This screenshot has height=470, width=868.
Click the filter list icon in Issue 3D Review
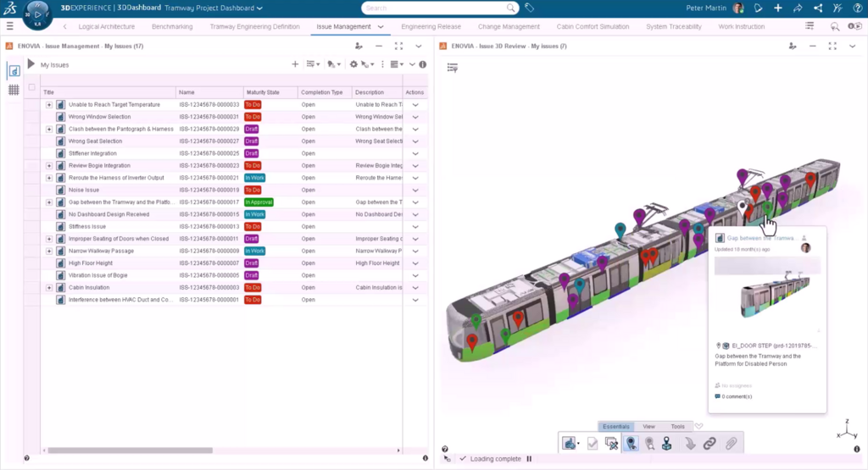453,67
